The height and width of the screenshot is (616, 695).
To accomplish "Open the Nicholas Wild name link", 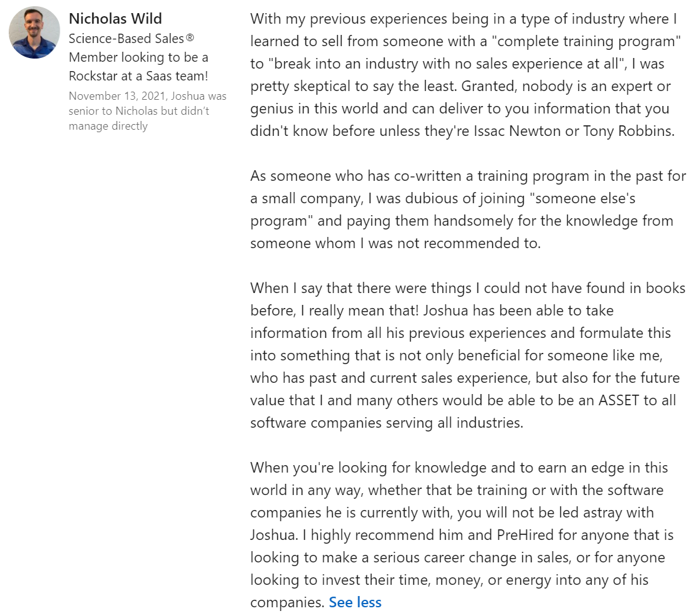I will point(115,19).
